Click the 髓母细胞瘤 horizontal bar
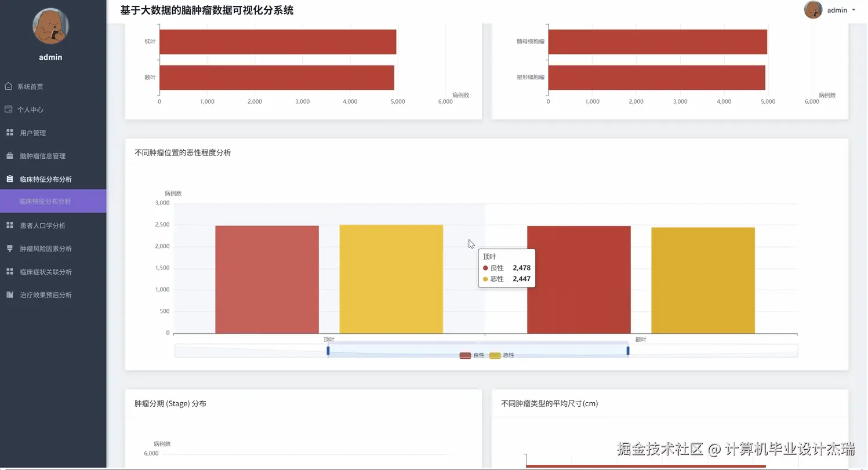This screenshot has height=470, width=868. point(658,42)
